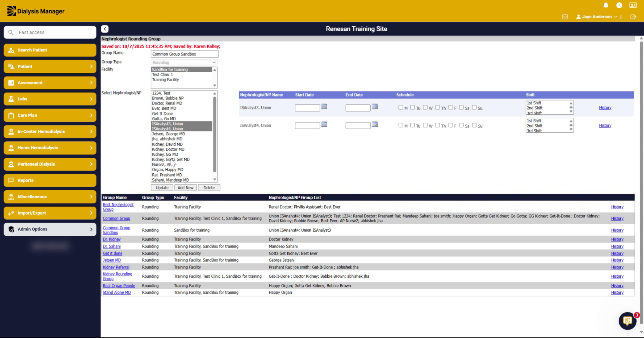
Task: Click the Update button
Action: pyautogui.click(x=162, y=188)
